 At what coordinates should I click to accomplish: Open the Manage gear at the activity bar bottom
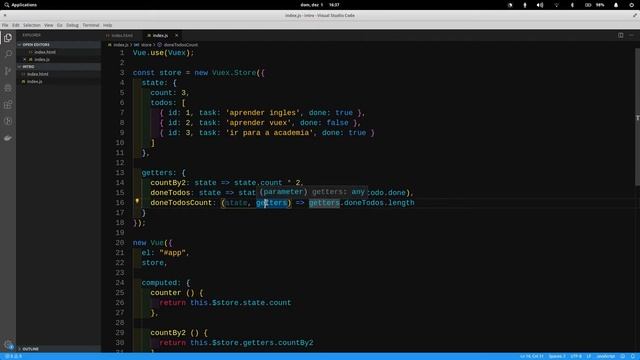[8, 344]
